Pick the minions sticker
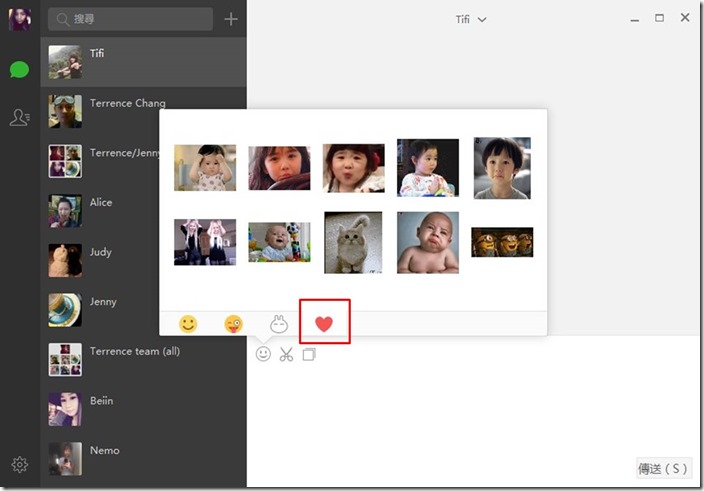The image size is (704, 491). [502, 242]
